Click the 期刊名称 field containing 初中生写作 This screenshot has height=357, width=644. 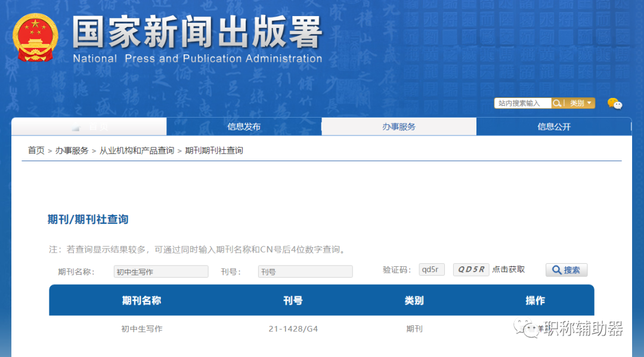coord(160,271)
